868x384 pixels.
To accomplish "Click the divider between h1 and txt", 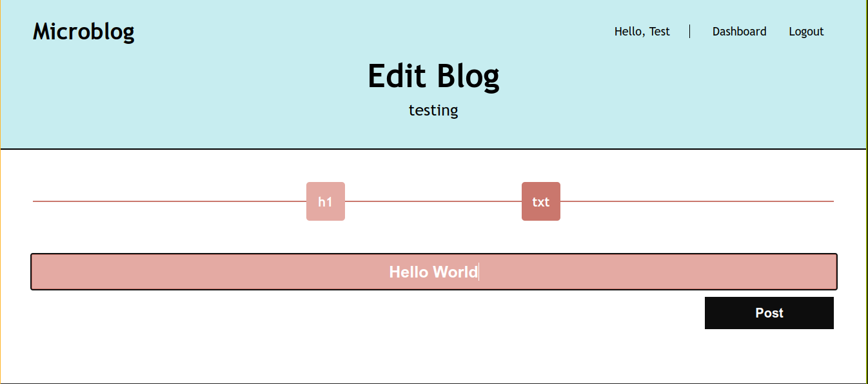I will [433, 201].
